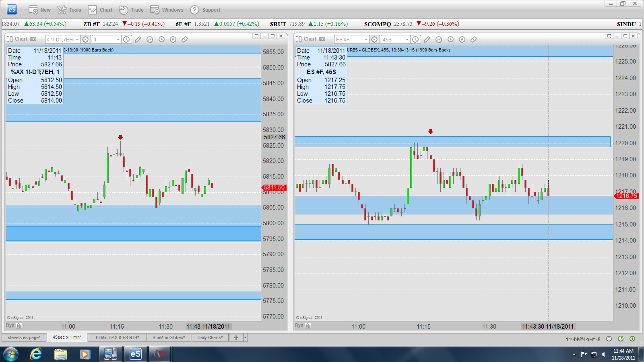The height and width of the screenshot is (362, 644).
Task: Click the 11:44:24 GMT-8 status clock
Action: click(x=583, y=339)
